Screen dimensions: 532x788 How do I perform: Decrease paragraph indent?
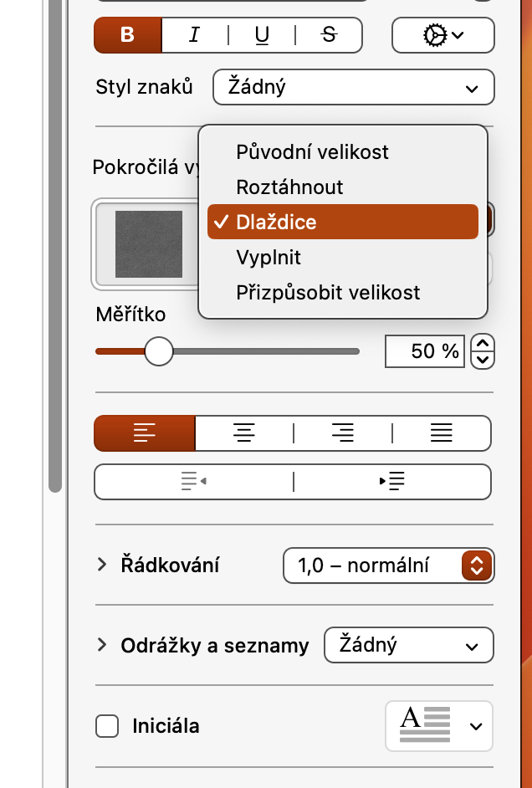point(193,481)
